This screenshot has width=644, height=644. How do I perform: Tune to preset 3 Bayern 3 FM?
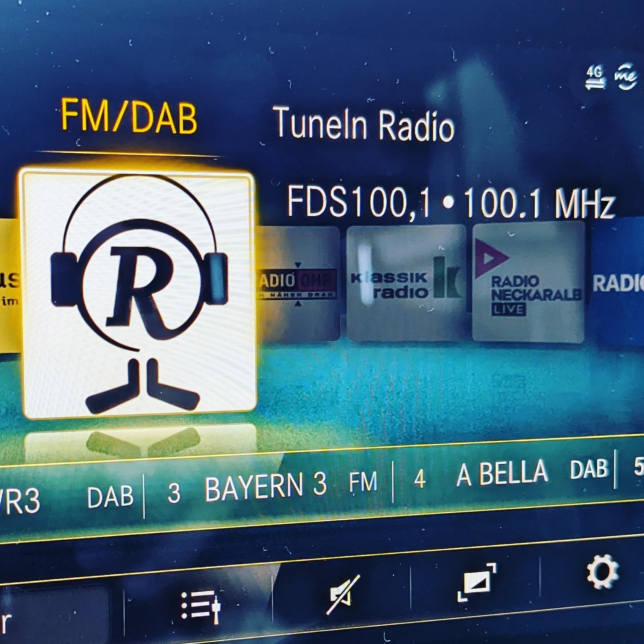tap(271, 487)
